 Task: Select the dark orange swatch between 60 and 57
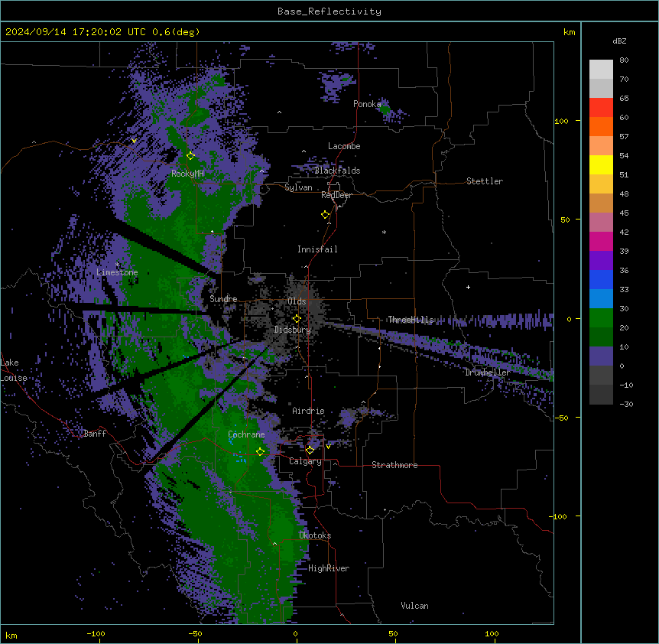point(601,126)
